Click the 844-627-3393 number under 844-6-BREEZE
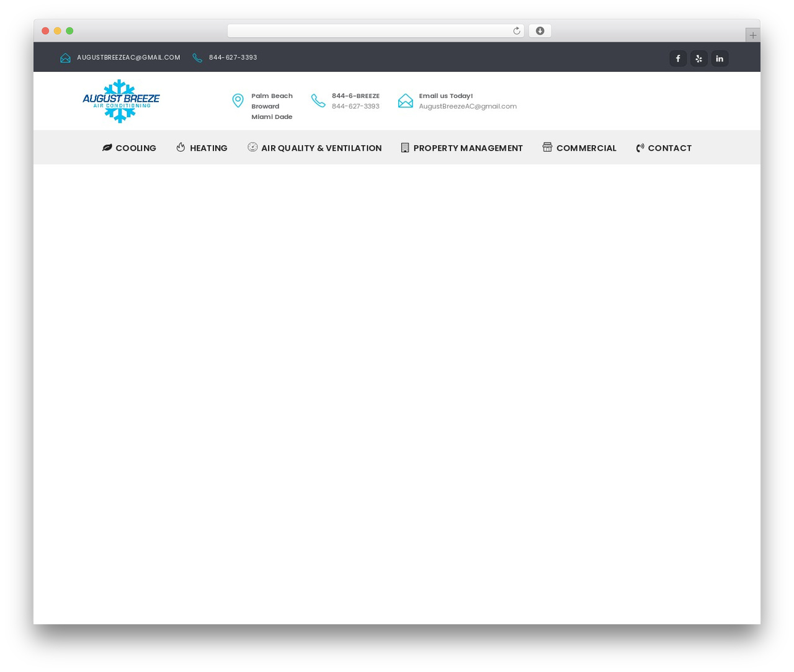 pyautogui.click(x=355, y=106)
